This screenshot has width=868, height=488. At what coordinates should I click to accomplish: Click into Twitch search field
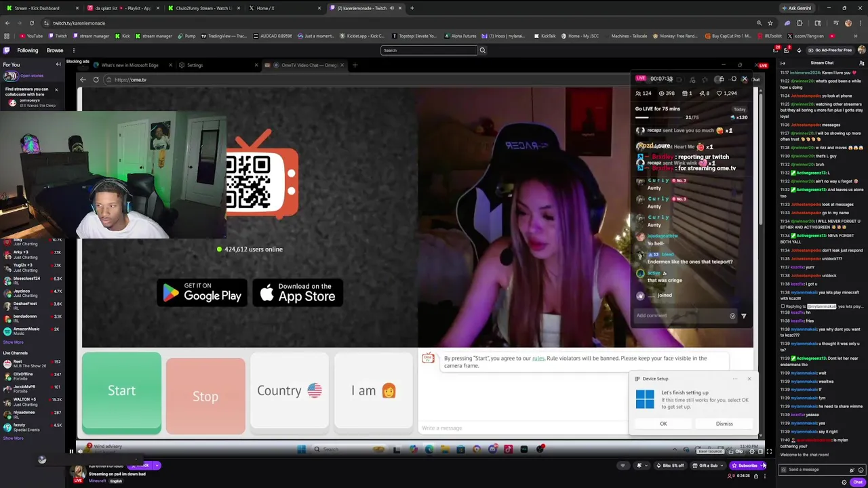(x=429, y=50)
